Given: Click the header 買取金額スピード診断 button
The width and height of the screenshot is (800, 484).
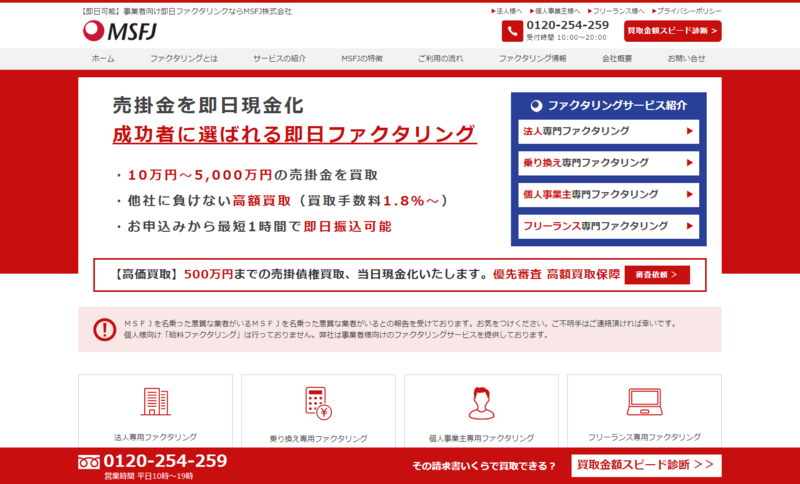Looking at the screenshot, I should click(672, 31).
